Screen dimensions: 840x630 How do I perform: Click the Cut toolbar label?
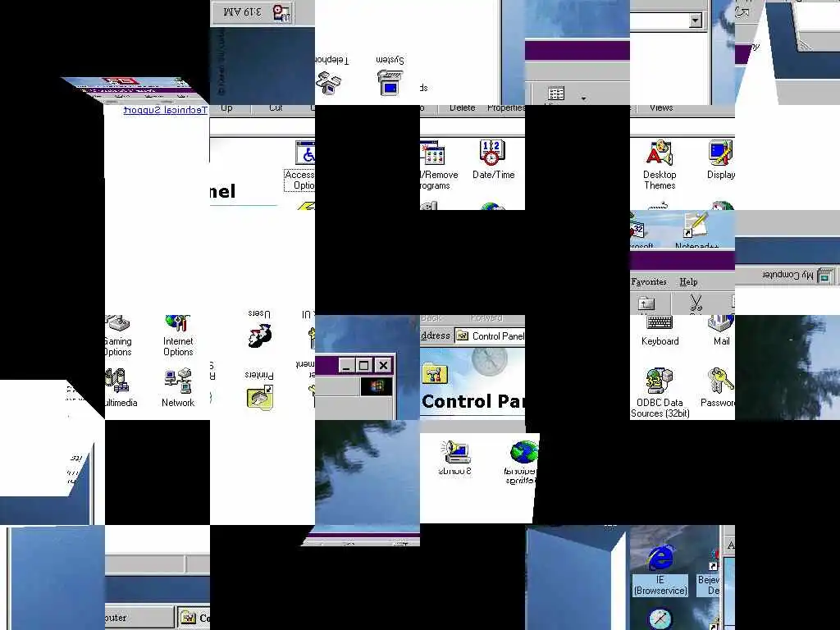coord(276,107)
